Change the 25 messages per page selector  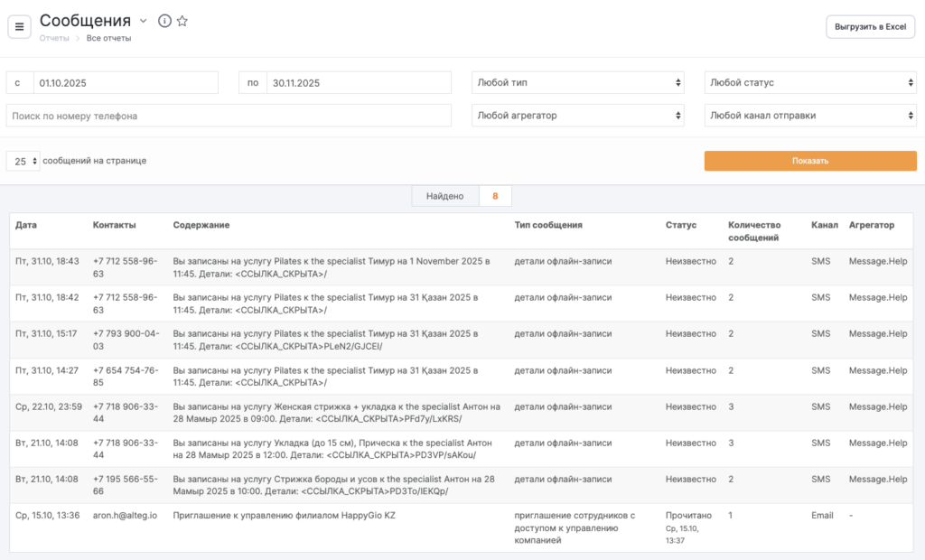click(x=23, y=161)
